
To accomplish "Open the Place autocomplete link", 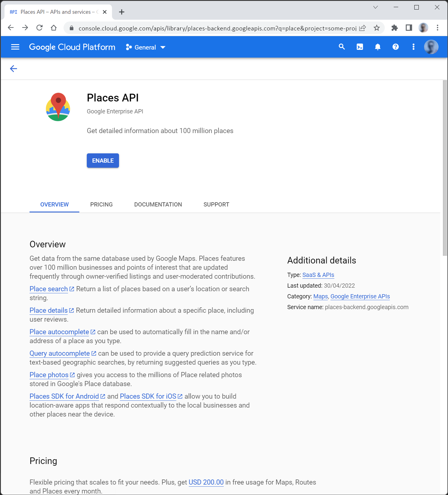I will click(x=59, y=332).
